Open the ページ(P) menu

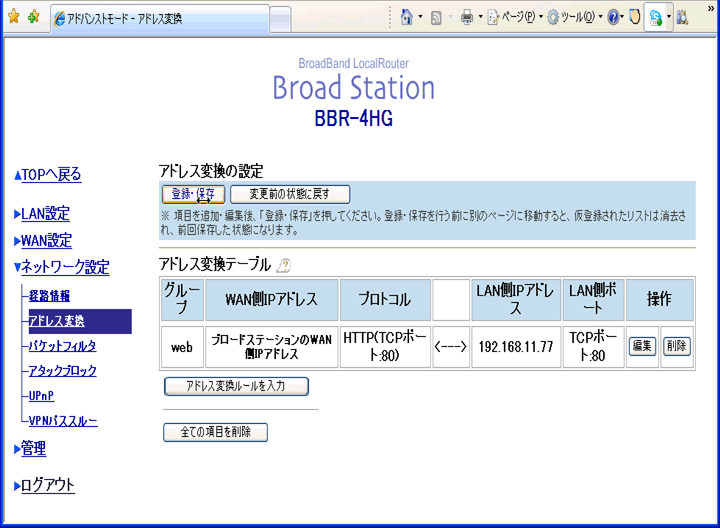[x=515, y=17]
